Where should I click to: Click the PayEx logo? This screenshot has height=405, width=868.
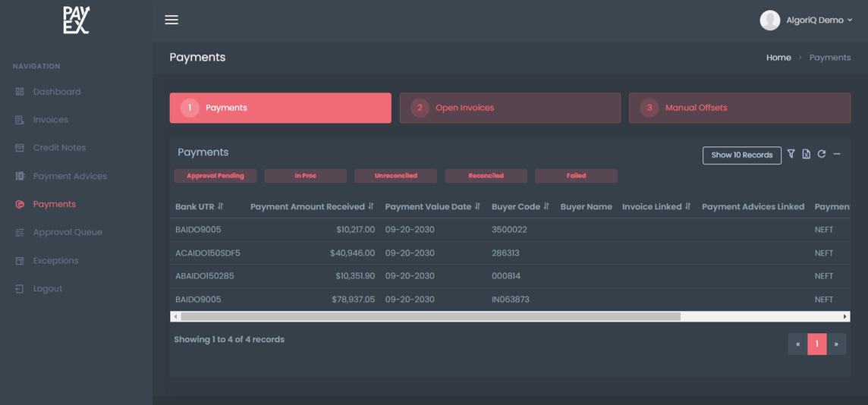(x=76, y=20)
